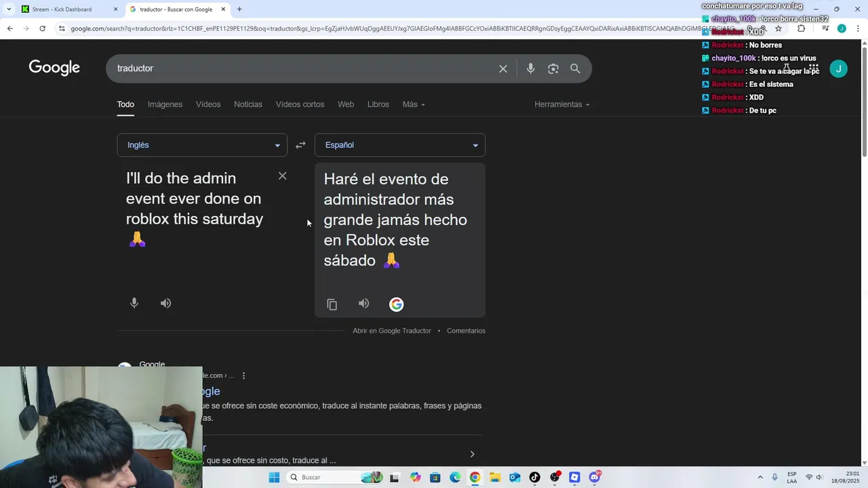Screen dimensions: 868x488
Task: Open Google Lens image search icon
Action: pos(553,68)
